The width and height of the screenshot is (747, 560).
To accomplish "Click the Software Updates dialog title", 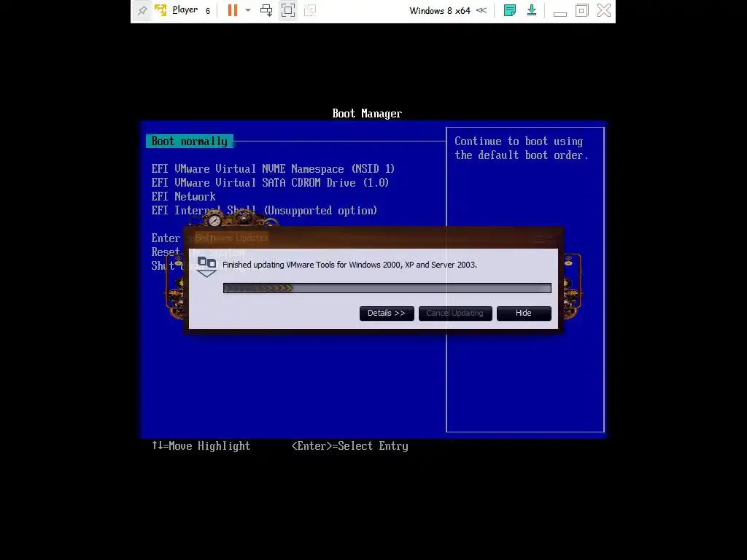I will (231, 238).
